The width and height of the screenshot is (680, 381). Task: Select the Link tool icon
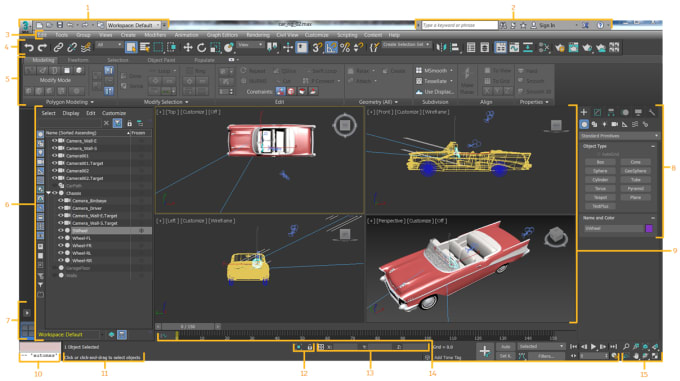(58, 48)
